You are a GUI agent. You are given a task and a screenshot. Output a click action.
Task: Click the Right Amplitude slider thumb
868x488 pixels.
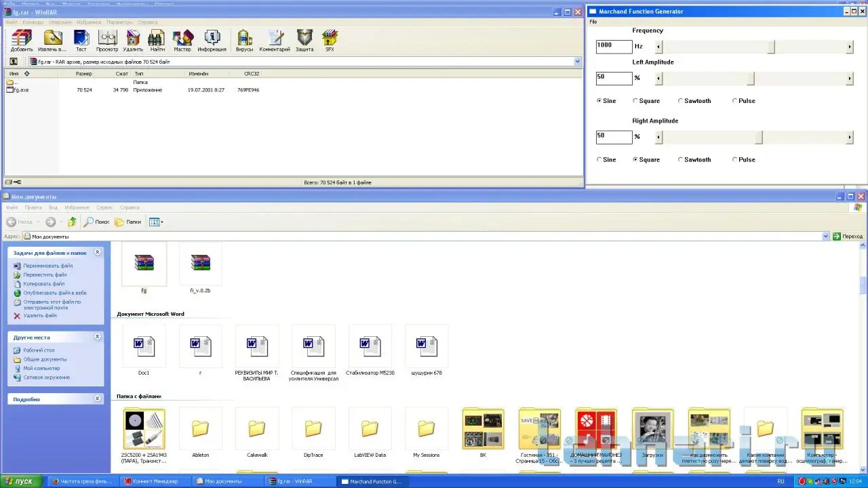click(759, 138)
